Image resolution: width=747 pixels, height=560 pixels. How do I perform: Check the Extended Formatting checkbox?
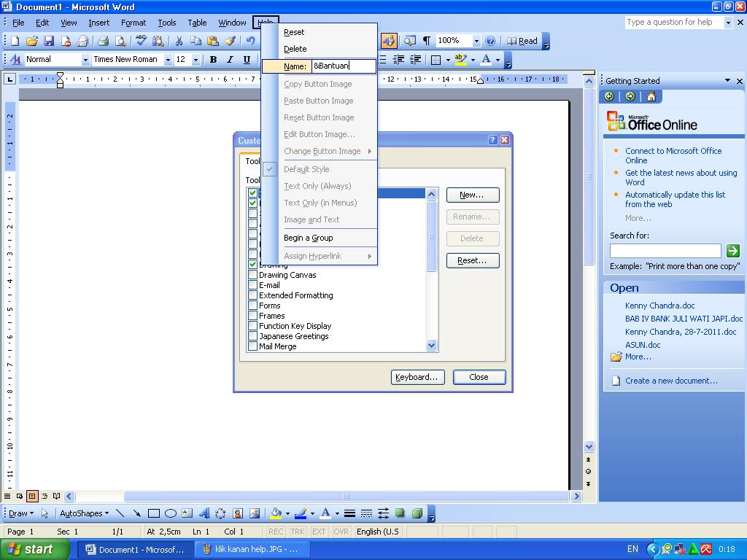[x=253, y=295]
